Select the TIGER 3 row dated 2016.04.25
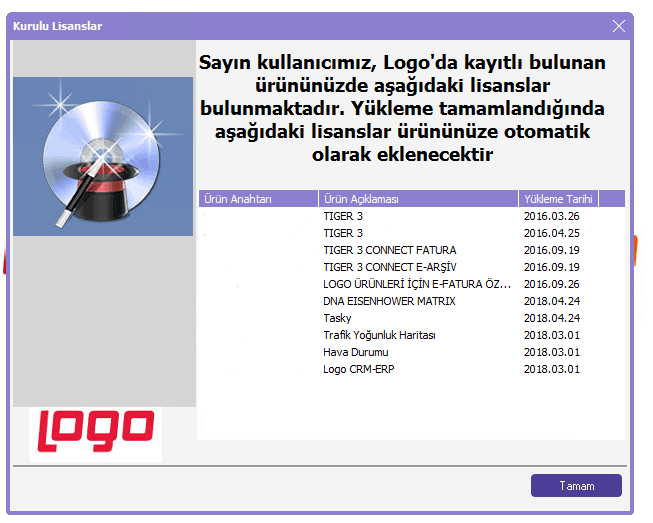The width and height of the screenshot is (653, 523). click(x=411, y=233)
